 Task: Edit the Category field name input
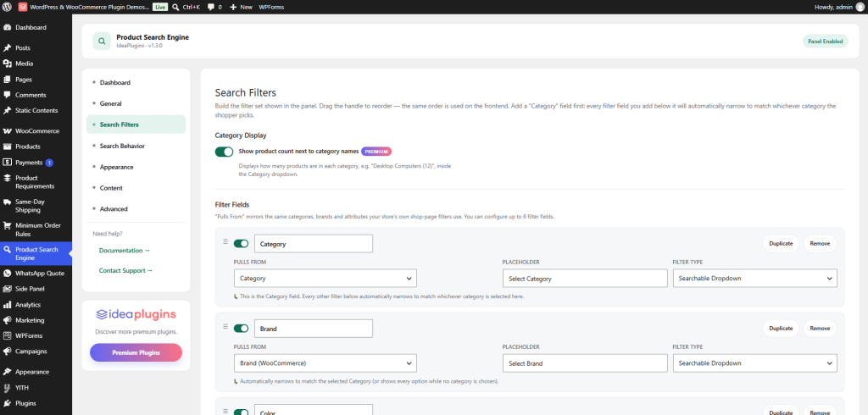(x=314, y=243)
